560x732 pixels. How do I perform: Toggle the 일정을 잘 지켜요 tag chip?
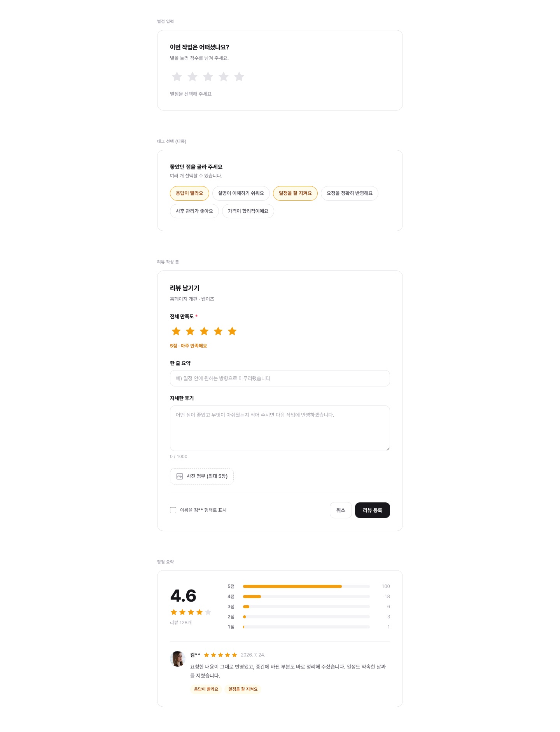295,193
